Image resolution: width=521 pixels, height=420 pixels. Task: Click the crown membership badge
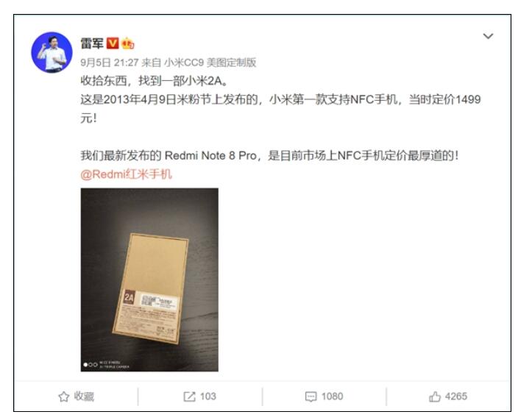[128, 43]
